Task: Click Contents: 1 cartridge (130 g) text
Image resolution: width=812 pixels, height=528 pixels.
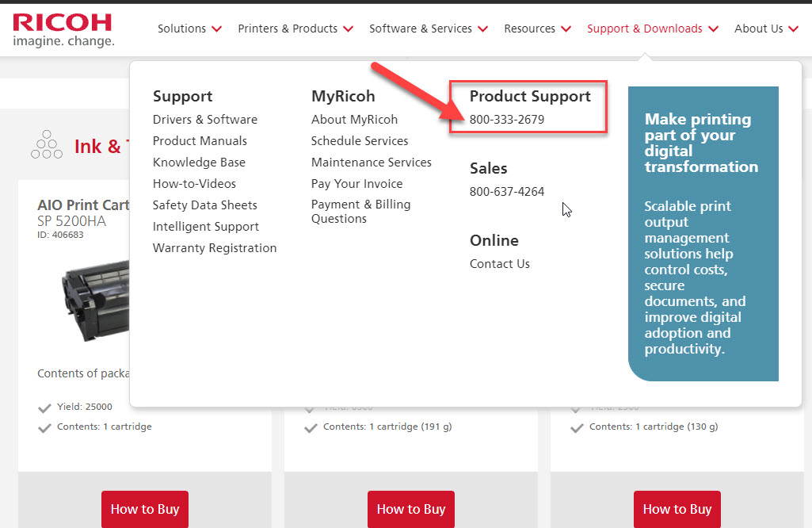Action: coord(654,427)
